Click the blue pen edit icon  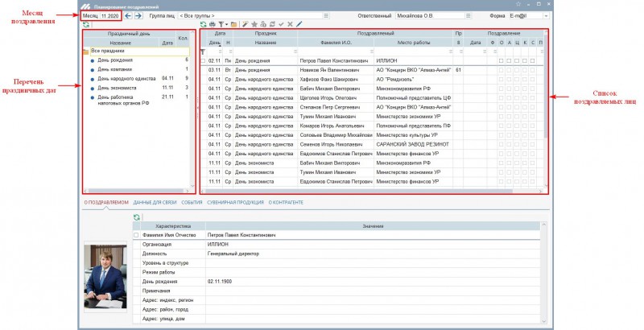click(x=299, y=25)
